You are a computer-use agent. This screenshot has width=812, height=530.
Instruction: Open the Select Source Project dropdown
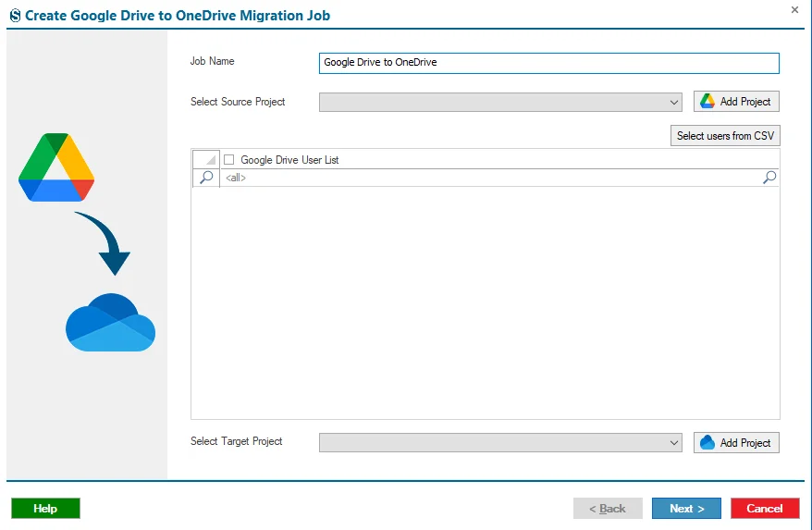pos(500,102)
